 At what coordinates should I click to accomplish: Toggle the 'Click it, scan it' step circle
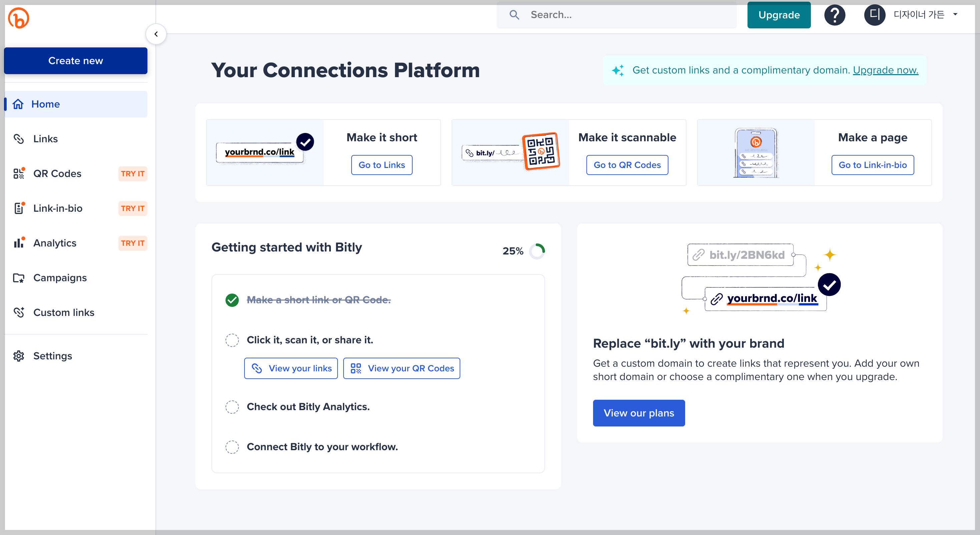[x=232, y=340]
